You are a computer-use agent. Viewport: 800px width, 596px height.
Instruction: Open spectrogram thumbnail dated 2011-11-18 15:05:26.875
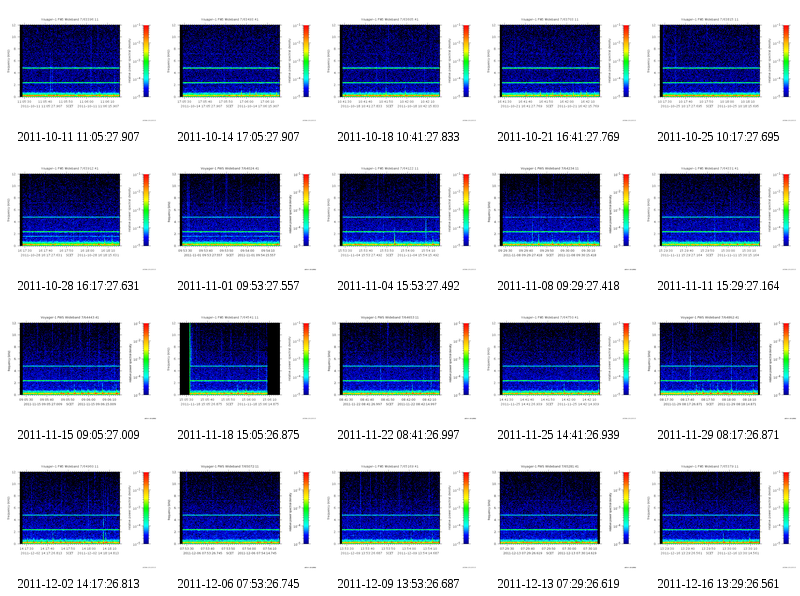coord(240,367)
